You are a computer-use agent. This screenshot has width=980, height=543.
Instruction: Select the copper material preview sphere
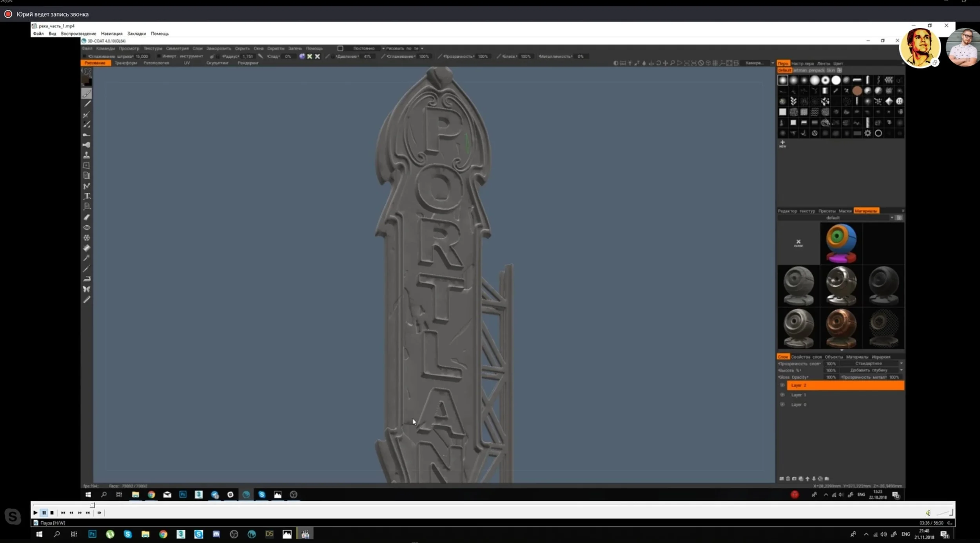(x=841, y=328)
